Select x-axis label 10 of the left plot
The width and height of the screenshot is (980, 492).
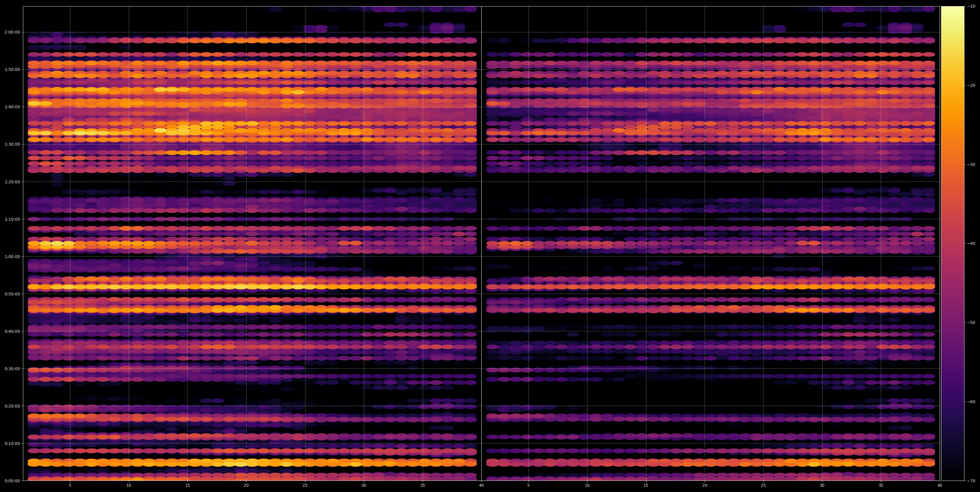129,486
